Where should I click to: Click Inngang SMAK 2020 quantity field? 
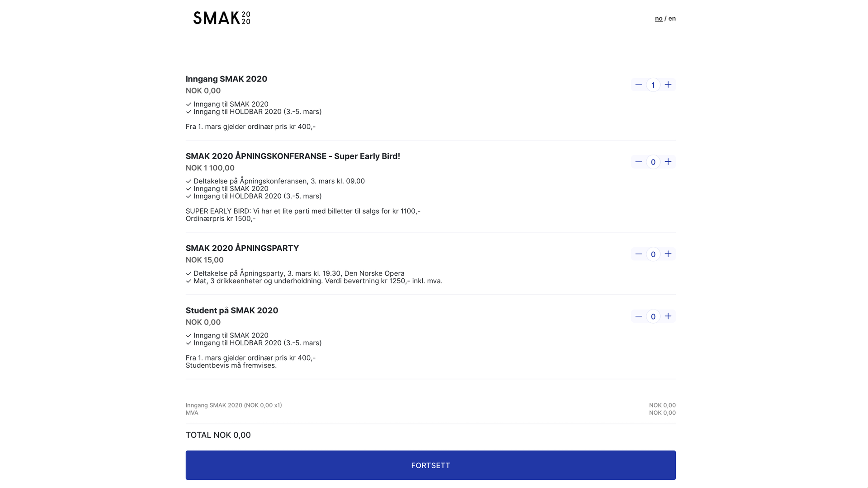coord(653,85)
